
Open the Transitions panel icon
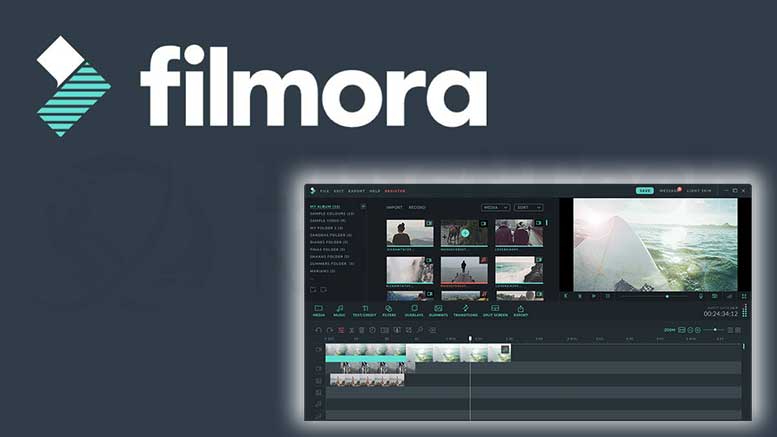pos(465,310)
